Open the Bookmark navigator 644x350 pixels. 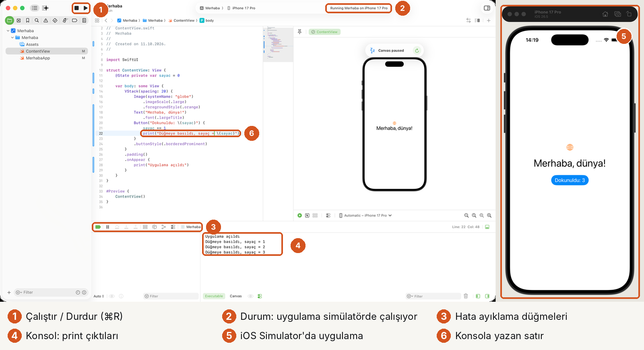click(28, 20)
